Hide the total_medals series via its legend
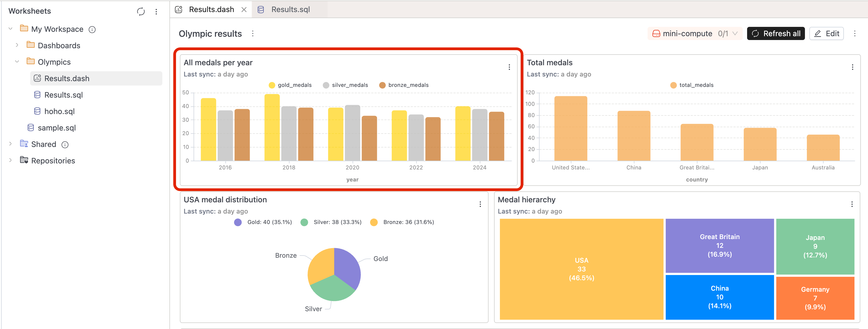Screen dimensions: 868x329 pos(692,85)
